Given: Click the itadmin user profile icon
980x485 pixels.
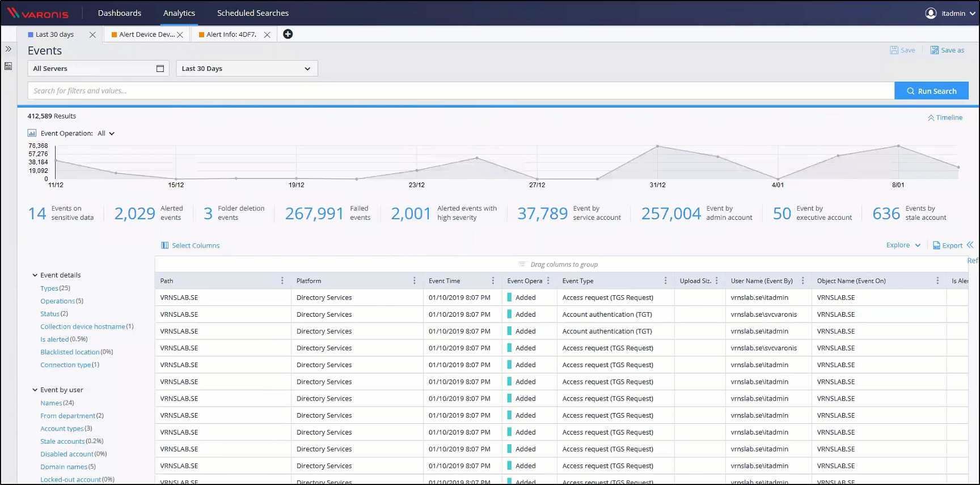Looking at the screenshot, I should tap(931, 13).
